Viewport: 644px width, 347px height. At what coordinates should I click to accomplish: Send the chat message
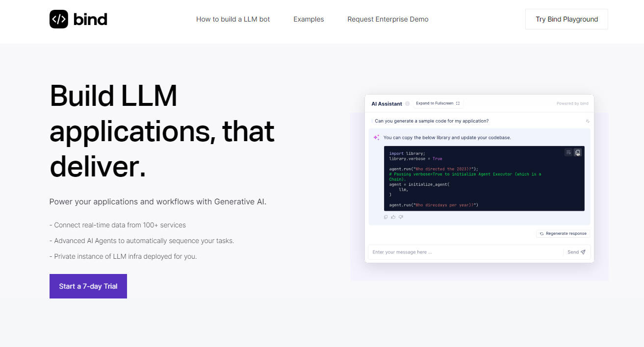point(576,252)
